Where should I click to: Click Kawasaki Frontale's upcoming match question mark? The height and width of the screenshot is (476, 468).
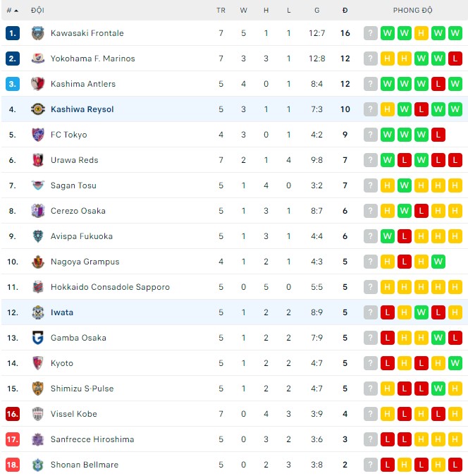click(371, 33)
